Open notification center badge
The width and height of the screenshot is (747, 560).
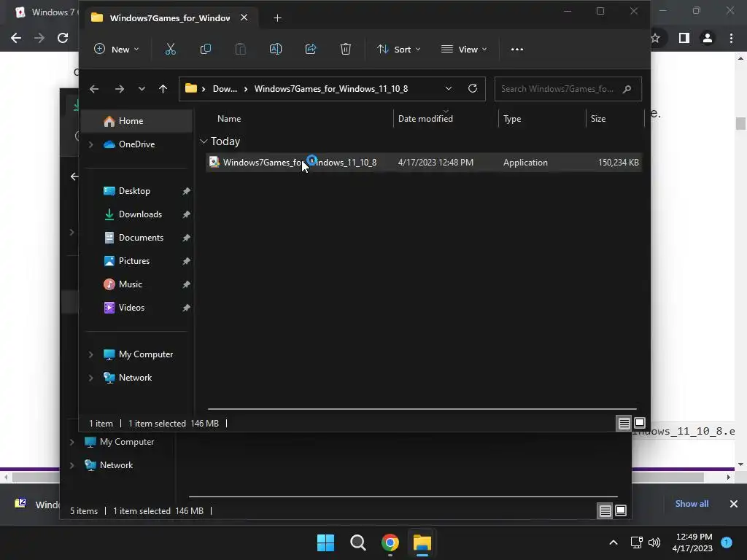pos(727,542)
